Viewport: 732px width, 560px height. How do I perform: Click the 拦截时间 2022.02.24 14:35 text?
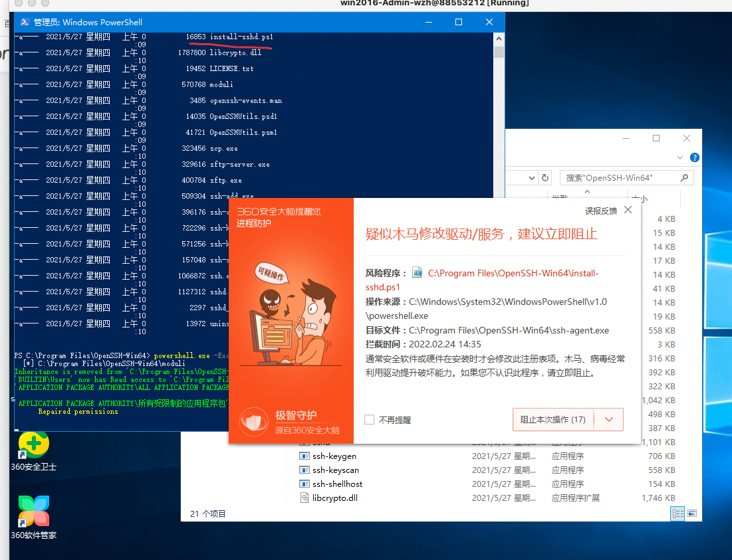click(x=424, y=344)
